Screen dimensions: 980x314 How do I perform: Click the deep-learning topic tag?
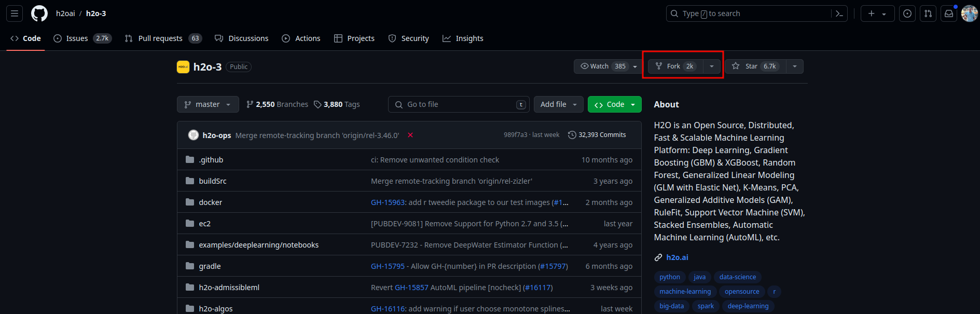(x=748, y=306)
